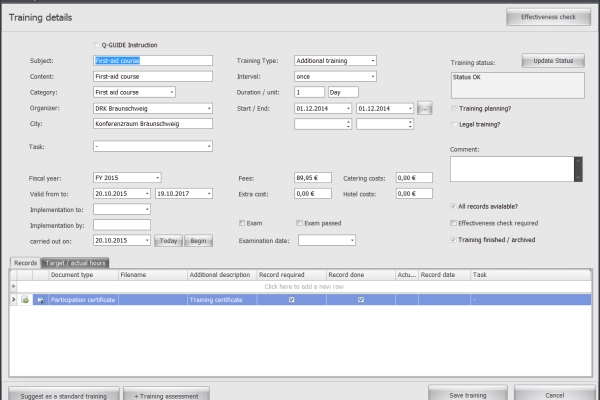The image size is (600, 400).
Task: Enable the Q-GUIDE Instruction checkbox
Action: tap(96, 45)
